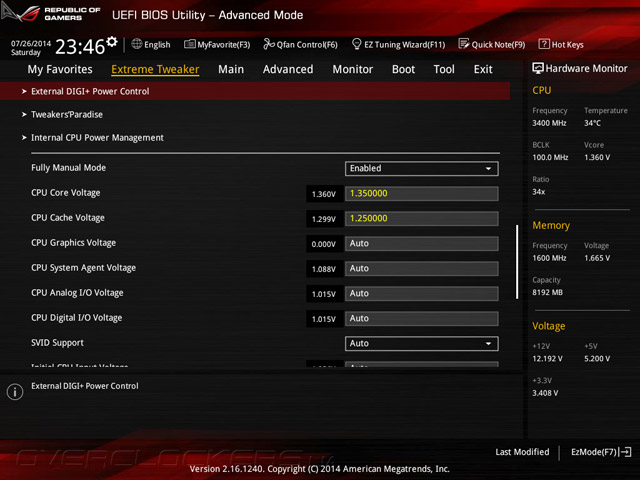
Task: Click the 100.0 MHz BCLK value
Action: click(x=550, y=157)
